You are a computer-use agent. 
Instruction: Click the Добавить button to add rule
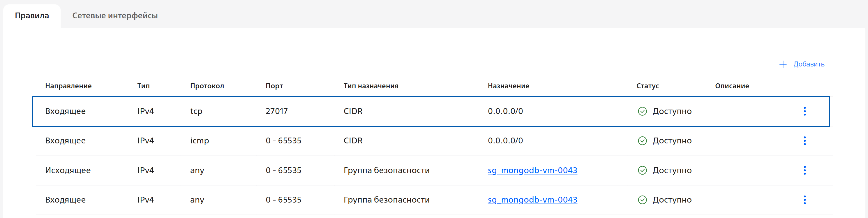pos(808,64)
